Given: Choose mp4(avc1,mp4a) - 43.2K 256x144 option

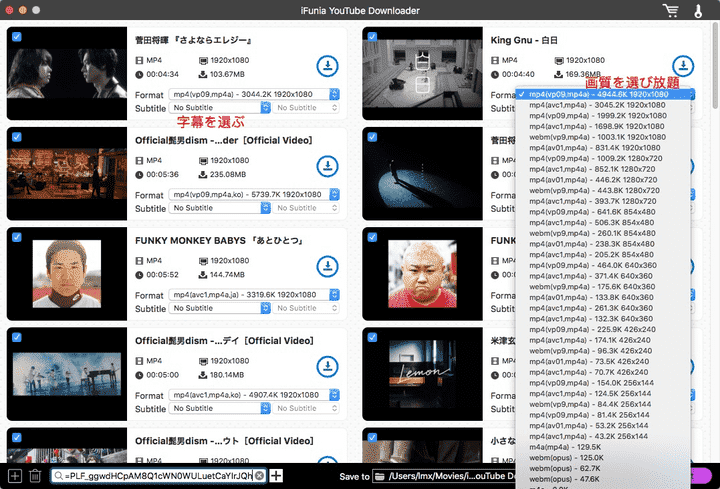Looking at the screenshot, I should 602,436.
